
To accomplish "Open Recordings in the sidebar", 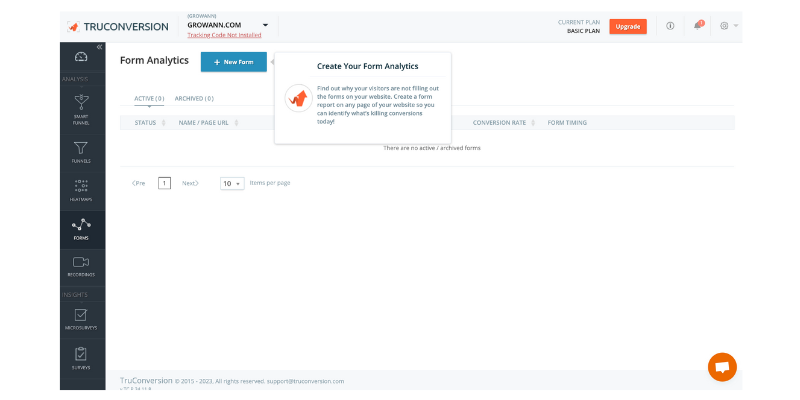I will pos(81,267).
